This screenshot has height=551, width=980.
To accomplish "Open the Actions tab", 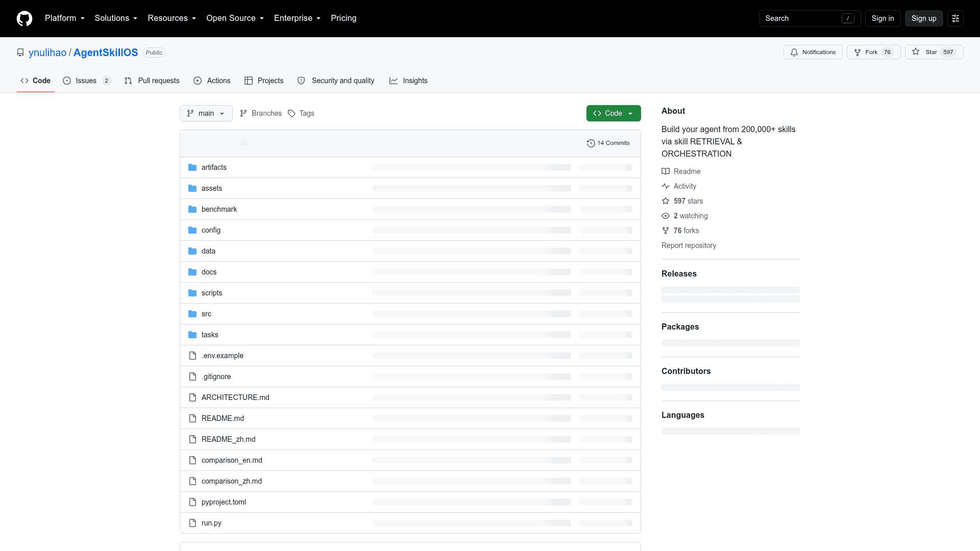I will point(212,81).
